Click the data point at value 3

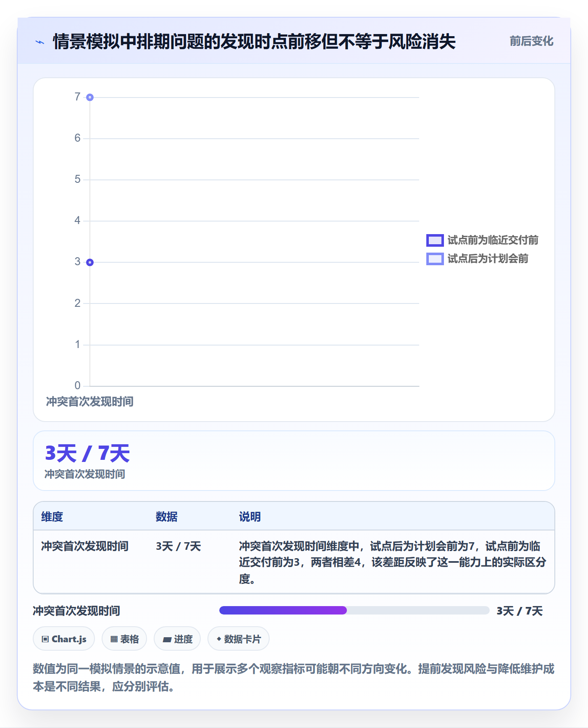[90, 262]
